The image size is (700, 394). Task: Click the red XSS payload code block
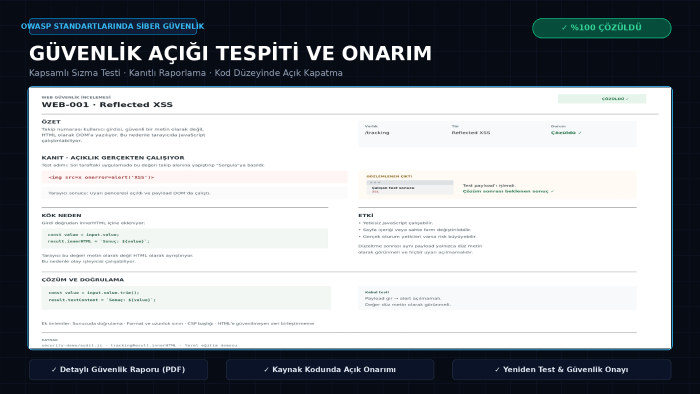coord(194,177)
